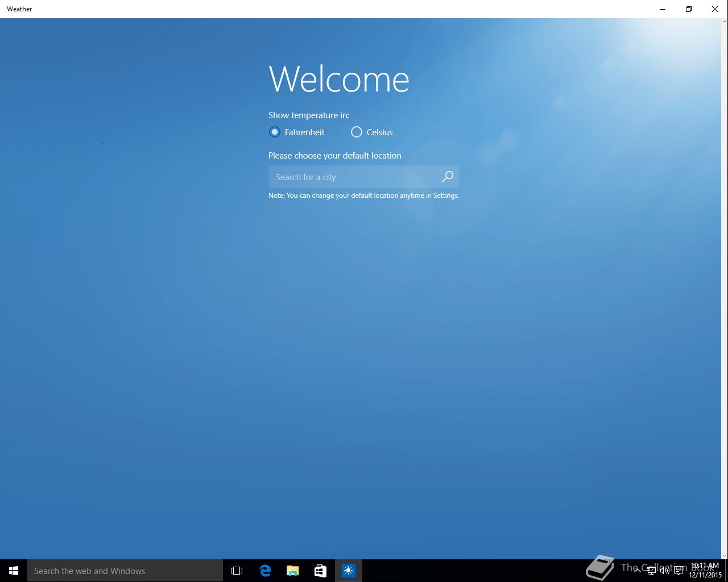Image resolution: width=728 pixels, height=582 pixels.
Task: Show hidden system tray icons
Action: [637, 571]
